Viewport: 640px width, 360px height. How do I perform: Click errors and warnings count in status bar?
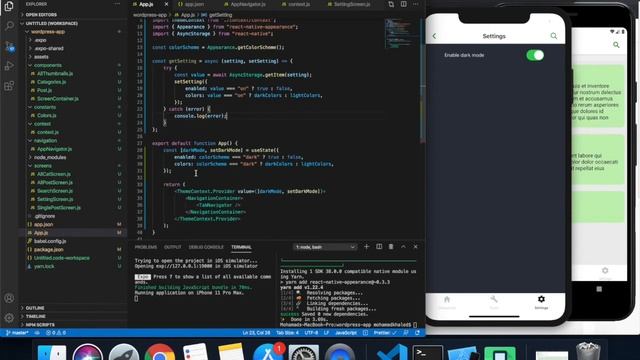(x=56, y=333)
